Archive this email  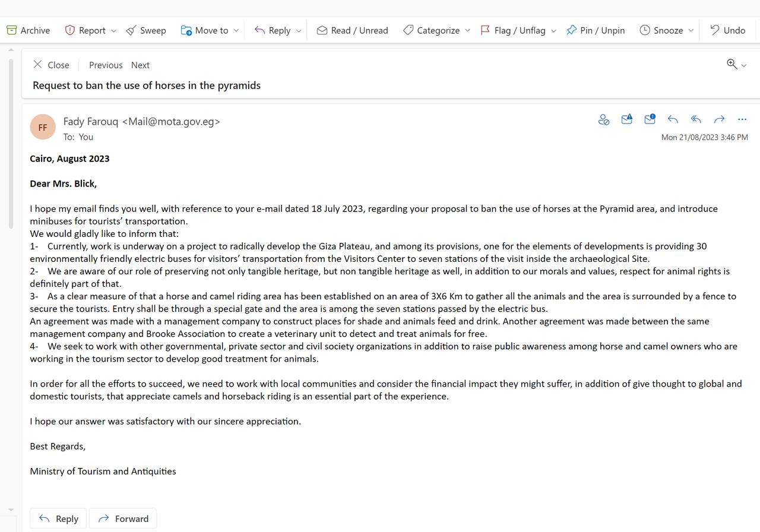click(x=28, y=30)
